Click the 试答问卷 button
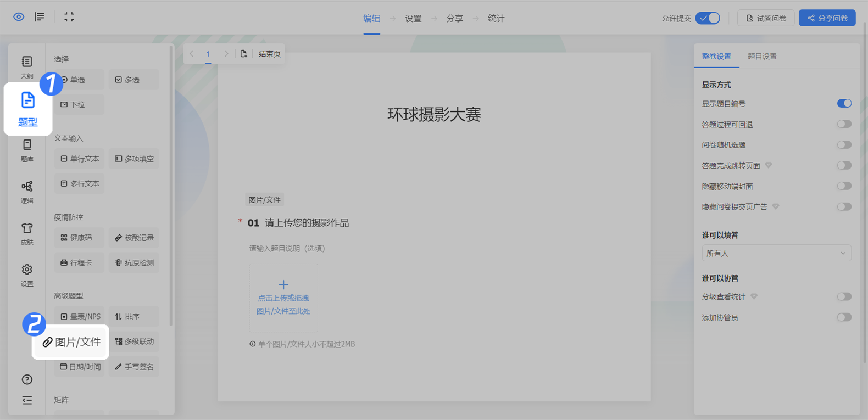The height and width of the screenshot is (420, 868). coord(766,18)
